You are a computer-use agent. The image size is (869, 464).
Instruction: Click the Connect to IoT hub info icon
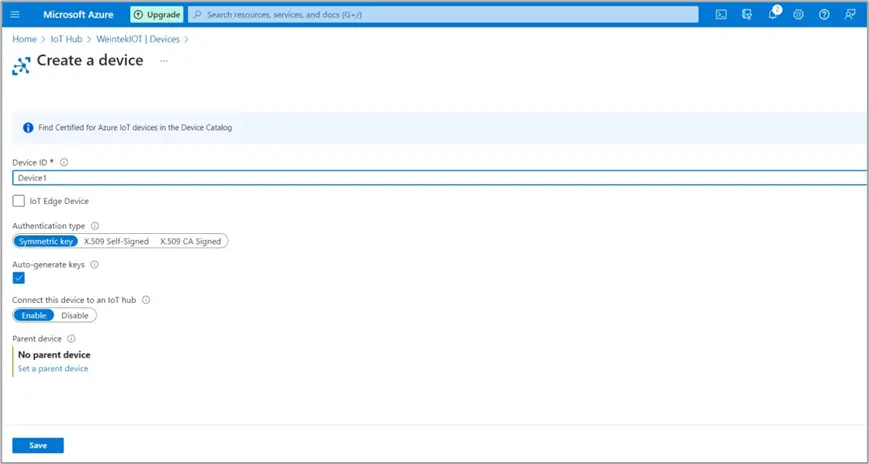(x=146, y=300)
